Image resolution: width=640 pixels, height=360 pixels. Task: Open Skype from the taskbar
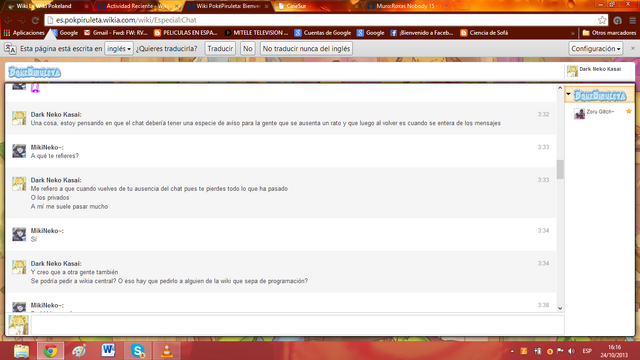[x=138, y=351]
